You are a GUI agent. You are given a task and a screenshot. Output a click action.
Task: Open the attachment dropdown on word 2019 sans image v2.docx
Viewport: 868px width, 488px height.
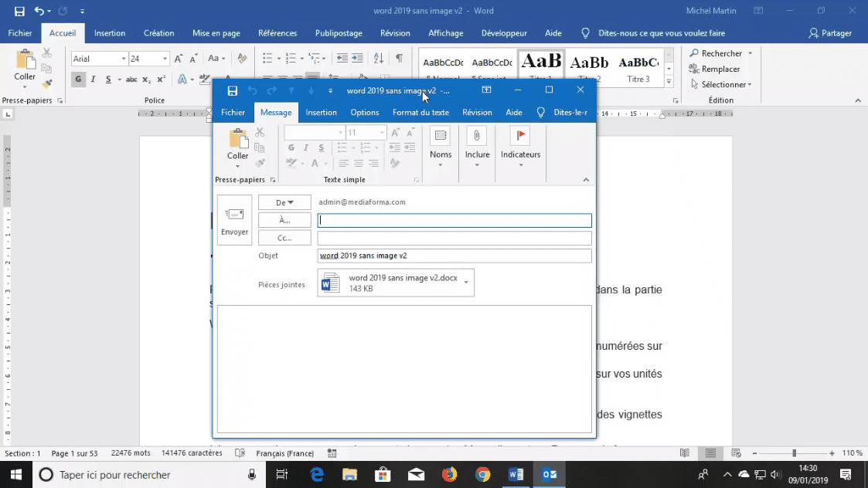click(466, 283)
